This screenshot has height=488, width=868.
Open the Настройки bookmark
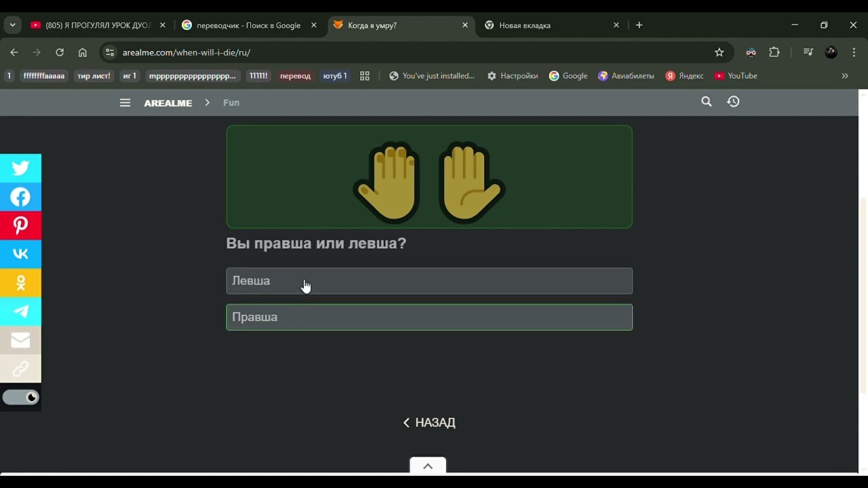(513, 76)
